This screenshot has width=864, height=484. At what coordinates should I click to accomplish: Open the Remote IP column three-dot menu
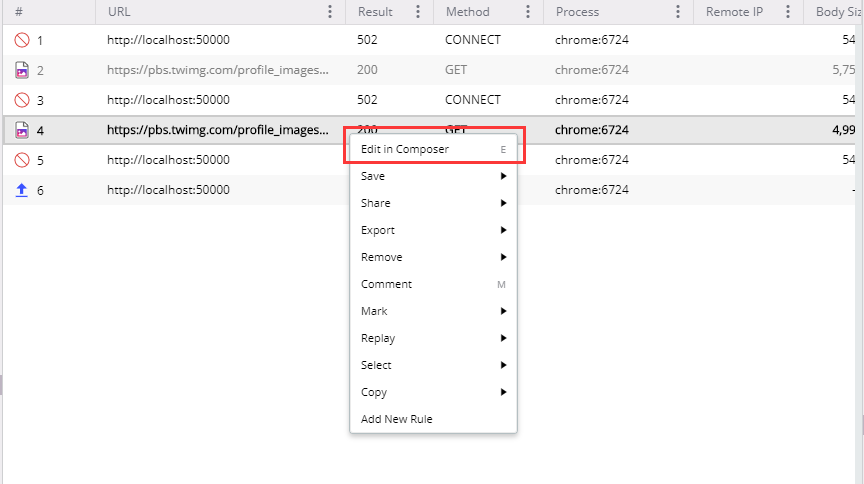[x=788, y=12]
